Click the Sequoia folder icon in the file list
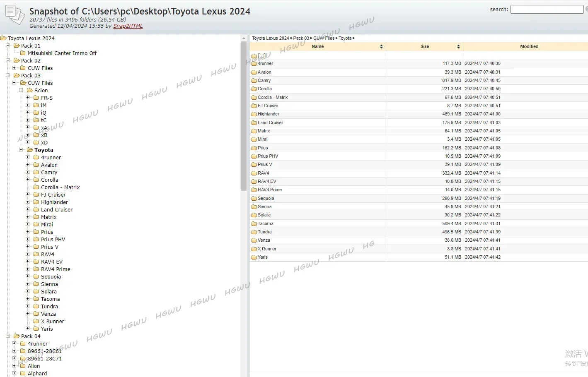Screen dimensions: 588x377 coord(254,198)
